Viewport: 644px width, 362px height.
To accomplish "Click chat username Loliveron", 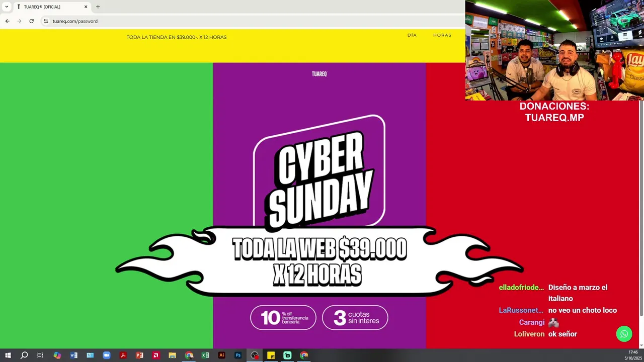I will (529, 334).
